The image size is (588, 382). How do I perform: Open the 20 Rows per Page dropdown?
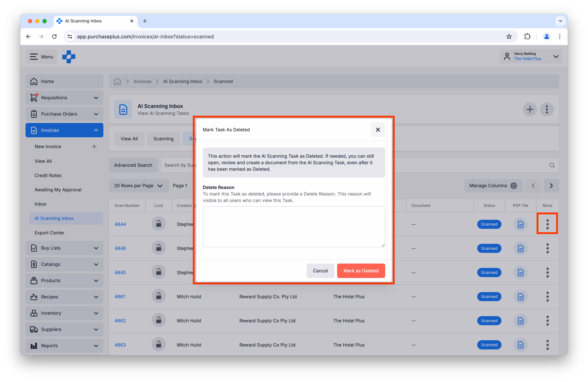(139, 186)
